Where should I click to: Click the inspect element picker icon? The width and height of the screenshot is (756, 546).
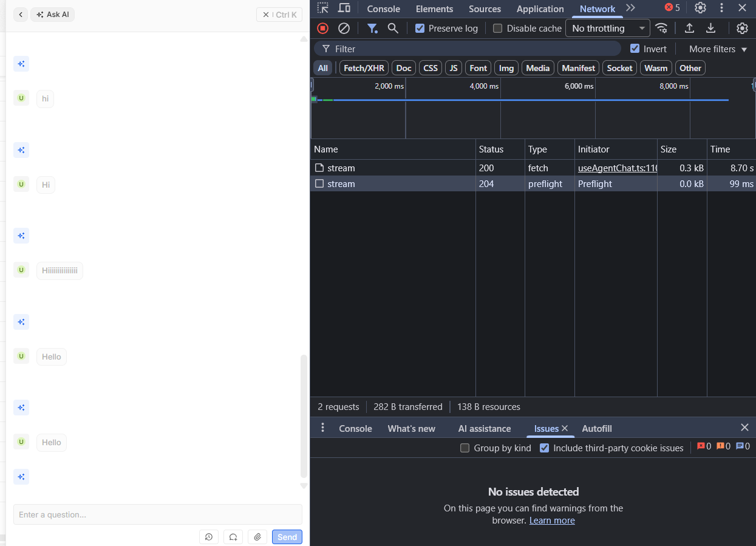tap(322, 8)
